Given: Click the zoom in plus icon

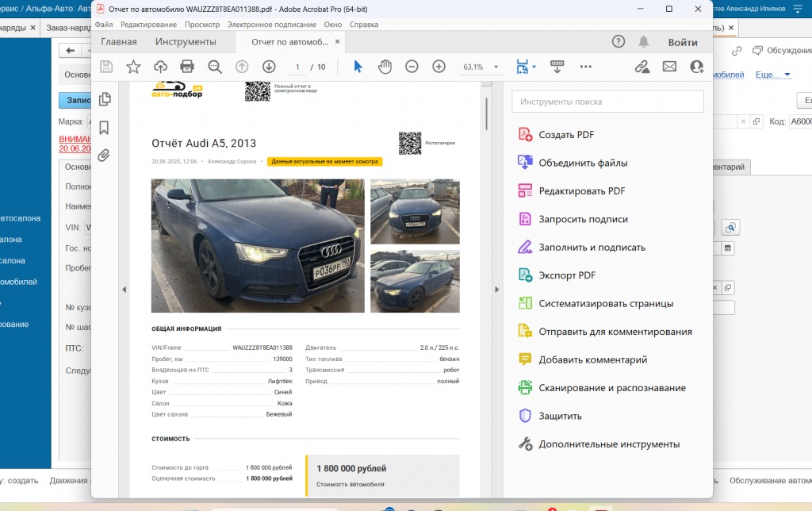Looking at the screenshot, I should pos(439,67).
